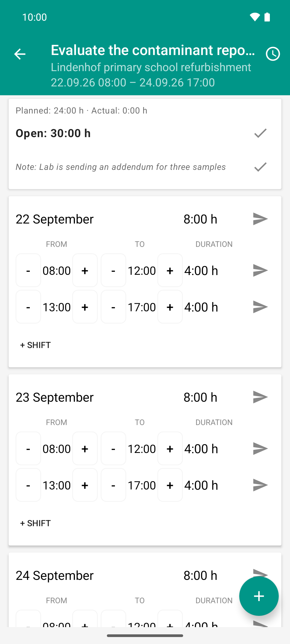Tap the checkmark next to Open: 30:00 h

tap(260, 133)
